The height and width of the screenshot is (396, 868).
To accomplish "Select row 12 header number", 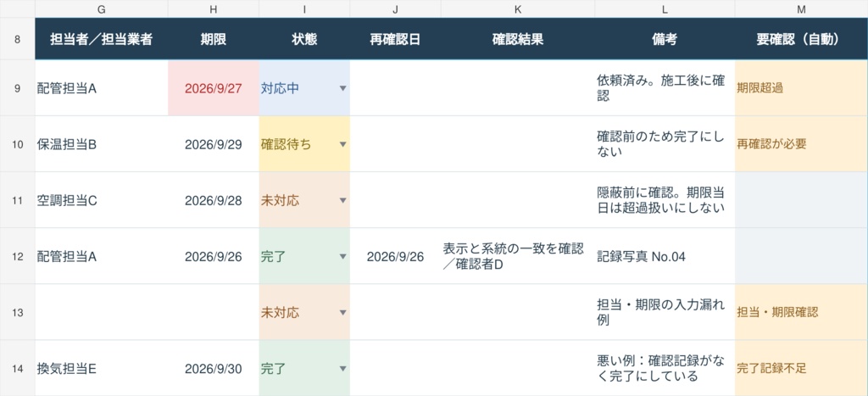I will point(17,256).
